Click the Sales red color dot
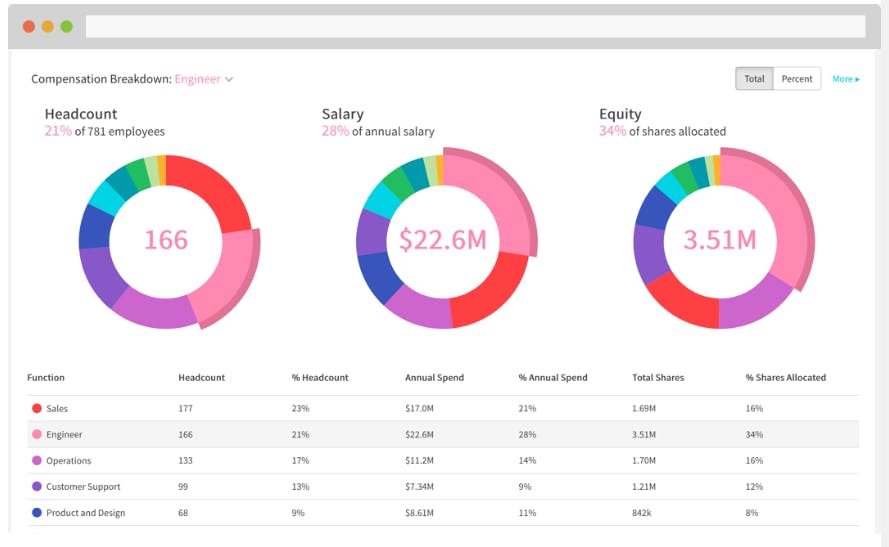Viewport: 889px width, 547px height. pyautogui.click(x=37, y=408)
